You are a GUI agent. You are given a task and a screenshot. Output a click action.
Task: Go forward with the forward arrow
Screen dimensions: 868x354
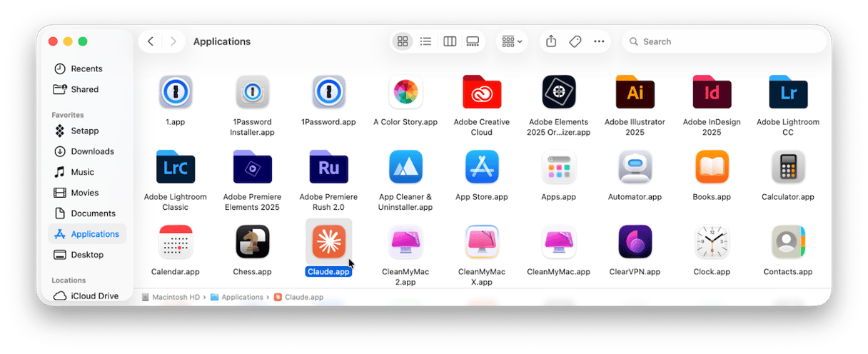[173, 41]
